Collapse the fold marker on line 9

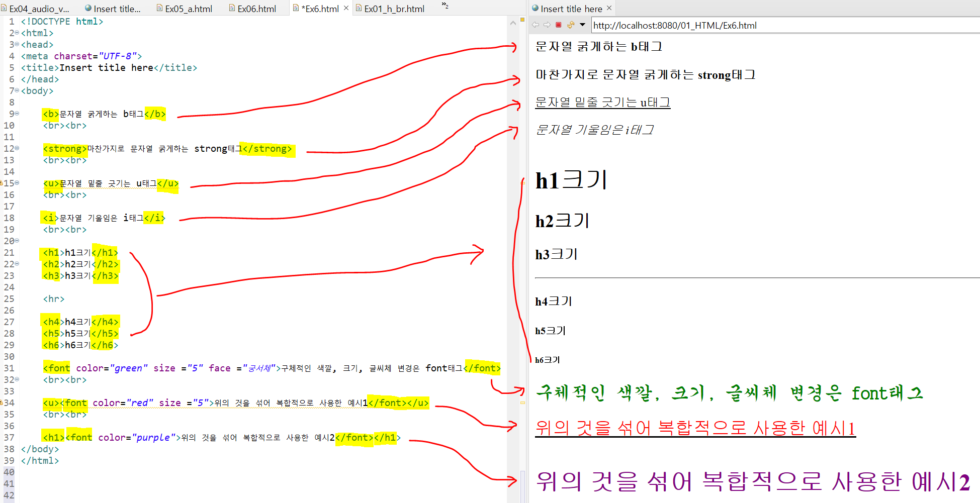[17, 114]
